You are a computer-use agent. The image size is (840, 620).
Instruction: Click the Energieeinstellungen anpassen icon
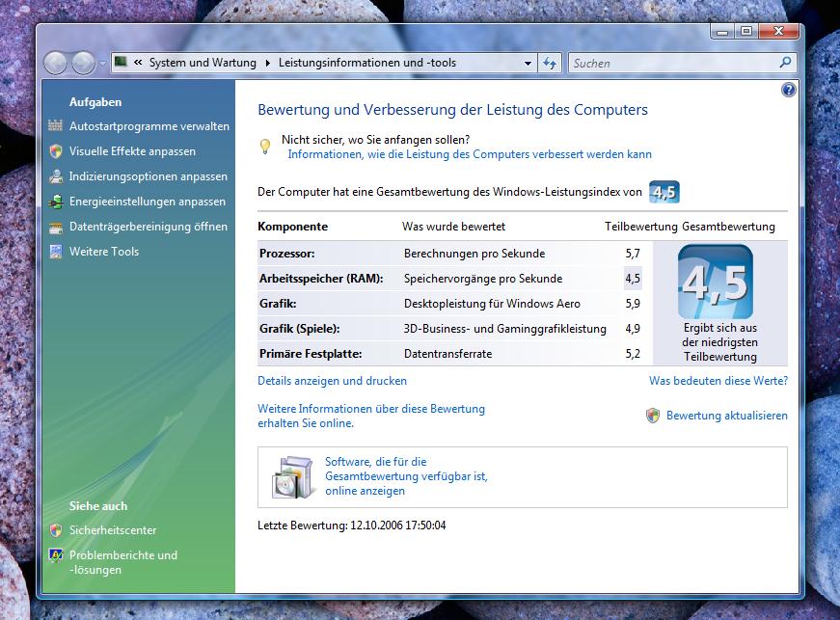pyautogui.click(x=55, y=202)
